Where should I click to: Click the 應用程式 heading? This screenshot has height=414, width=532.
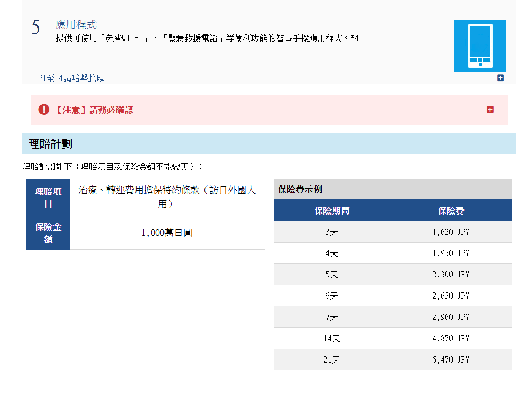click(x=76, y=25)
